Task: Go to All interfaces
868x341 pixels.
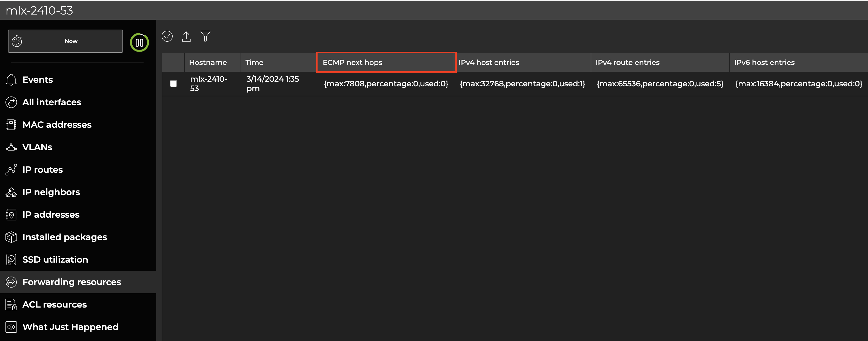Action: point(52,102)
